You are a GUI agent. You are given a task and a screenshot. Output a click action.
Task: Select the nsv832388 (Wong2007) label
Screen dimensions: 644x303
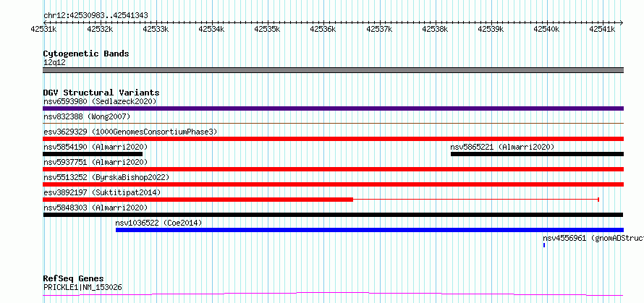tap(87, 116)
